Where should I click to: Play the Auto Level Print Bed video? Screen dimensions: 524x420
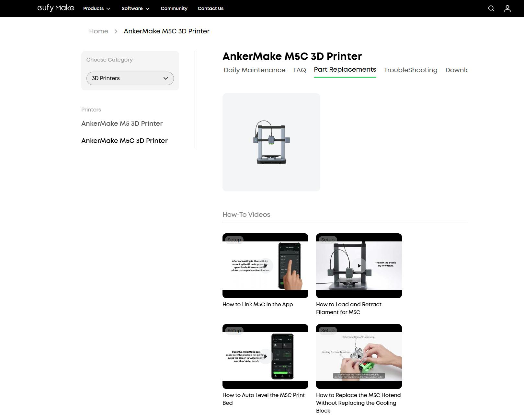pos(265,356)
